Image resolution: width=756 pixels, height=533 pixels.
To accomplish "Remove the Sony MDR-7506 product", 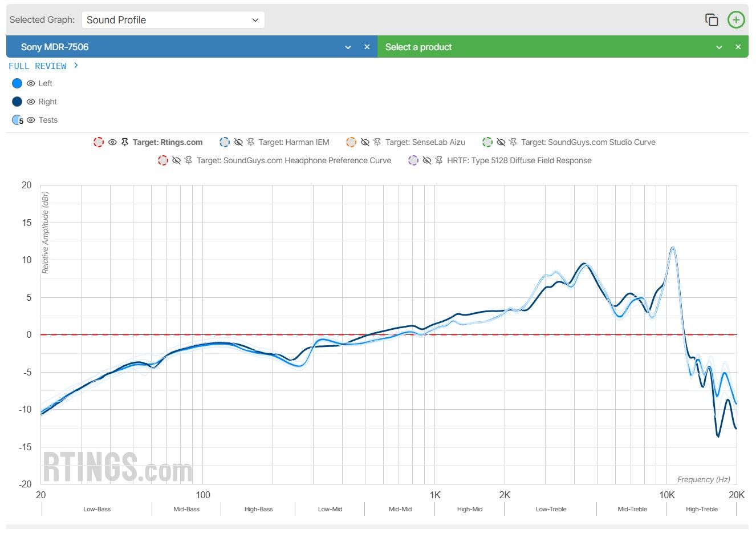I will pos(367,47).
